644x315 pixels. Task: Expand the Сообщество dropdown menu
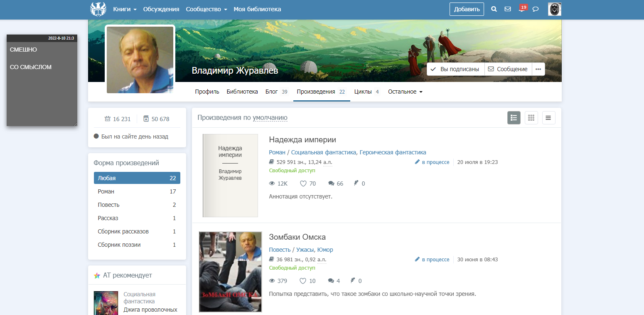pyautogui.click(x=206, y=9)
